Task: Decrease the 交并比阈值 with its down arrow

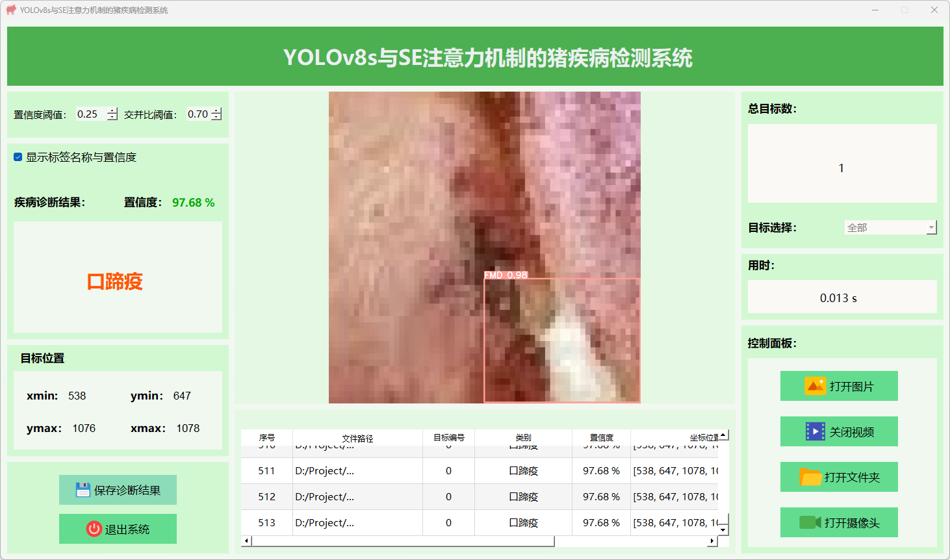Action: pyautogui.click(x=216, y=118)
